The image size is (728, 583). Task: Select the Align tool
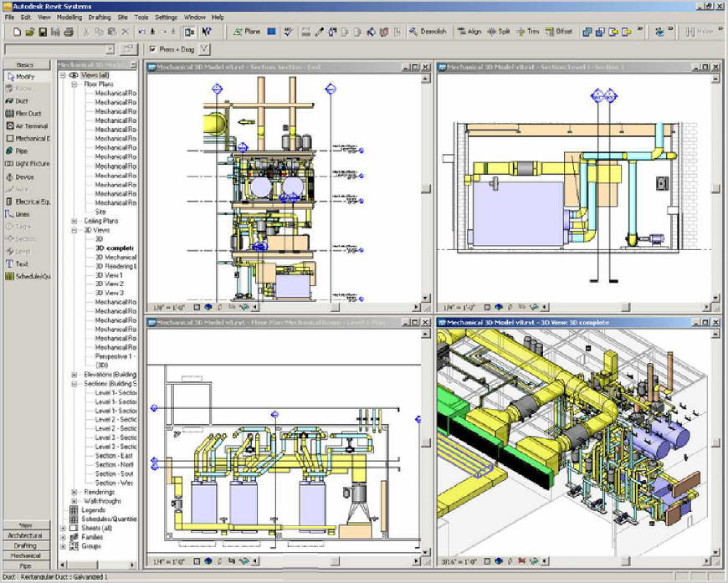coord(469,32)
